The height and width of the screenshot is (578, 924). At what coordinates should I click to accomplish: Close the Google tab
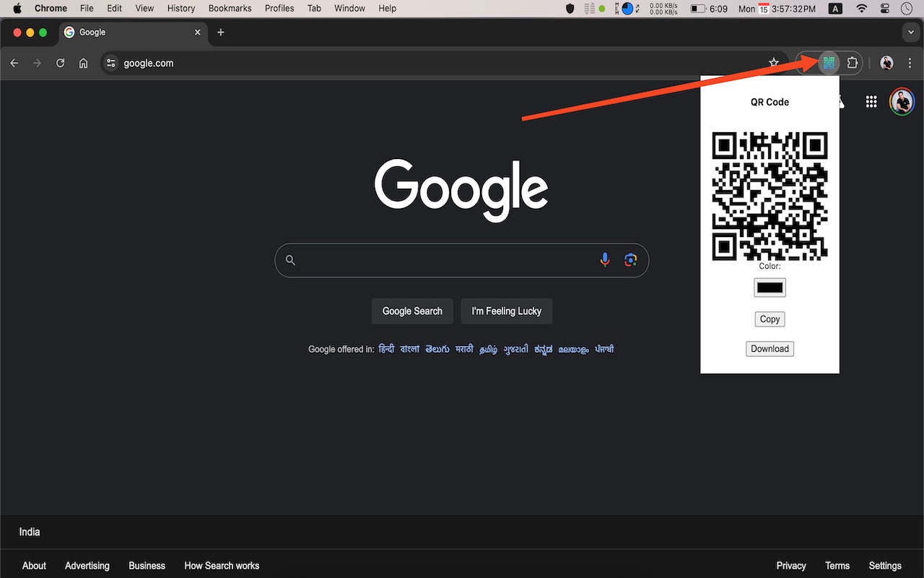pyautogui.click(x=198, y=33)
